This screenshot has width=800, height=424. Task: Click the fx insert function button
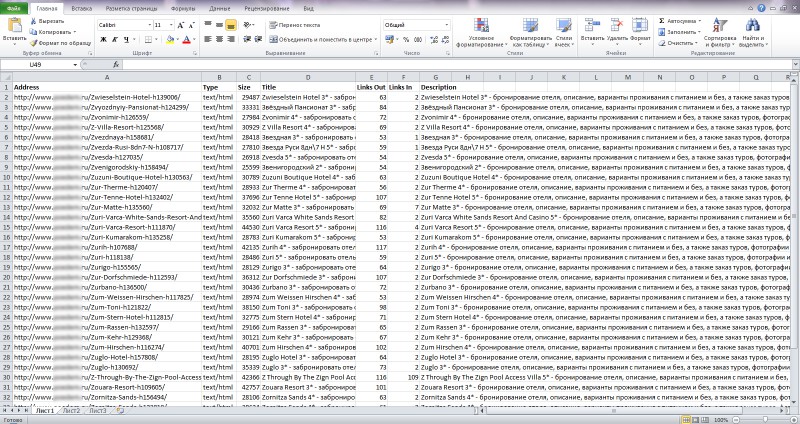[x=116, y=64]
